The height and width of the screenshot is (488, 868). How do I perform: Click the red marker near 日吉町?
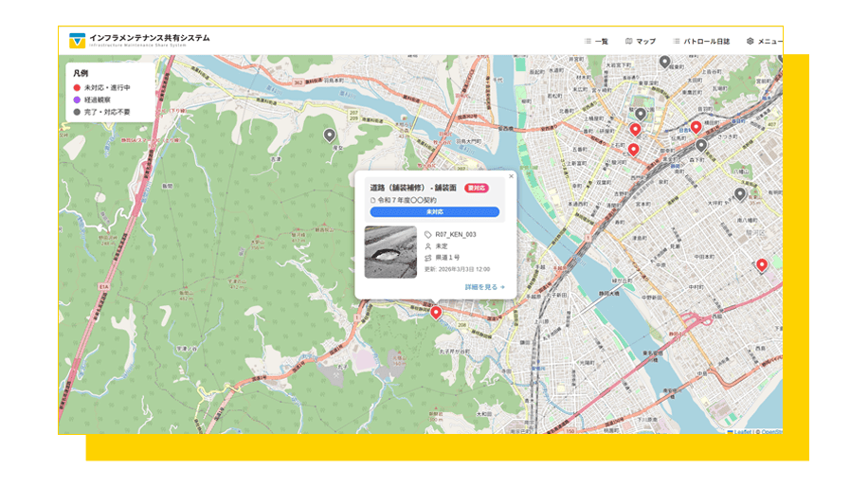pos(696,128)
